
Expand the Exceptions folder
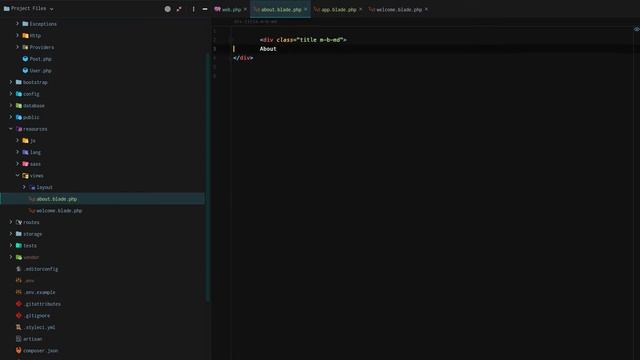18,24
